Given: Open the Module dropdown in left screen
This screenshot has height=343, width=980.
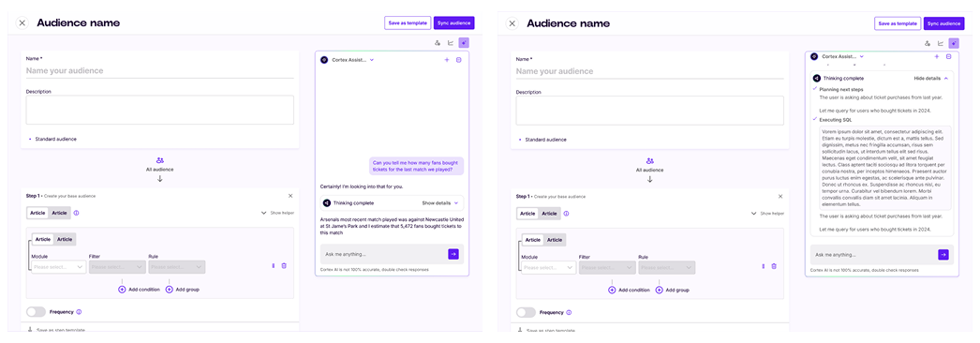Looking at the screenshot, I should click(x=59, y=267).
